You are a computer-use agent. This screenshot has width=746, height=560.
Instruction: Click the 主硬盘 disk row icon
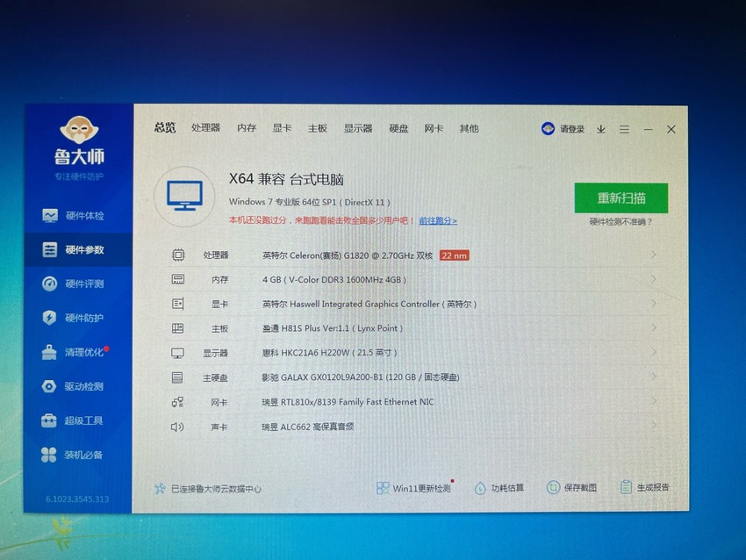pos(177,377)
